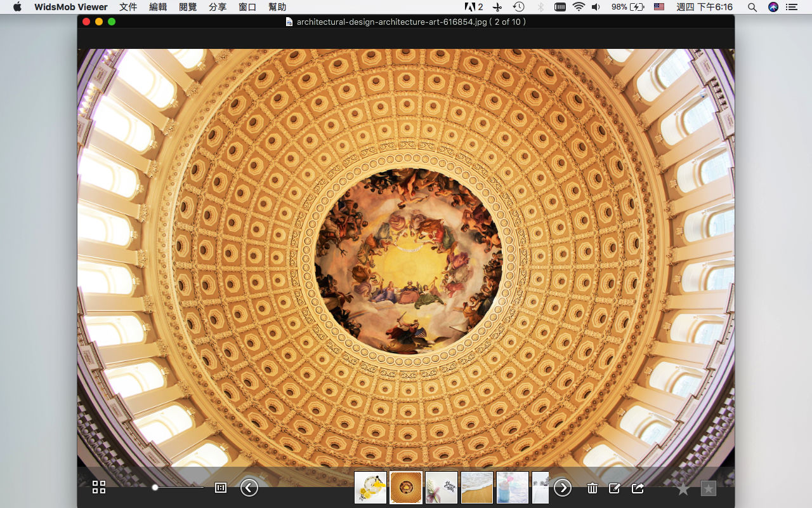
Task: Open Time Machine status icon
Action: coord(519,7)
